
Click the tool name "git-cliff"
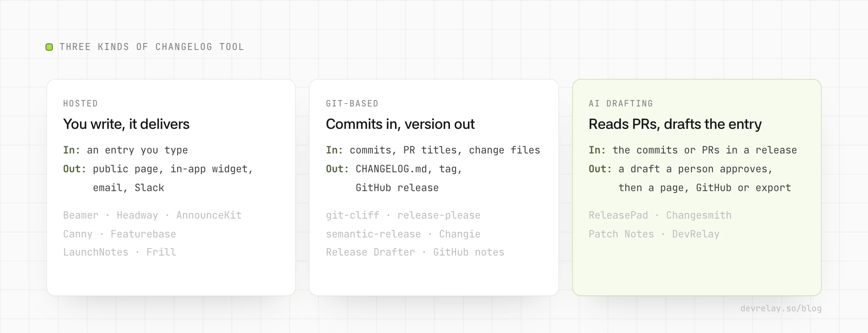click(x=353, y=215)
